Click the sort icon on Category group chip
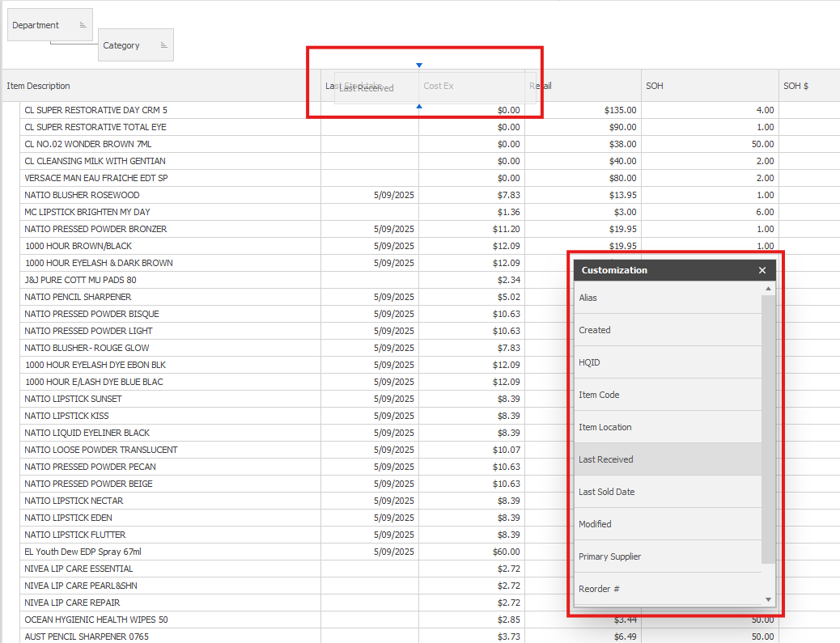The height and width of the screenshot is (643, 840). click(163, 46)
